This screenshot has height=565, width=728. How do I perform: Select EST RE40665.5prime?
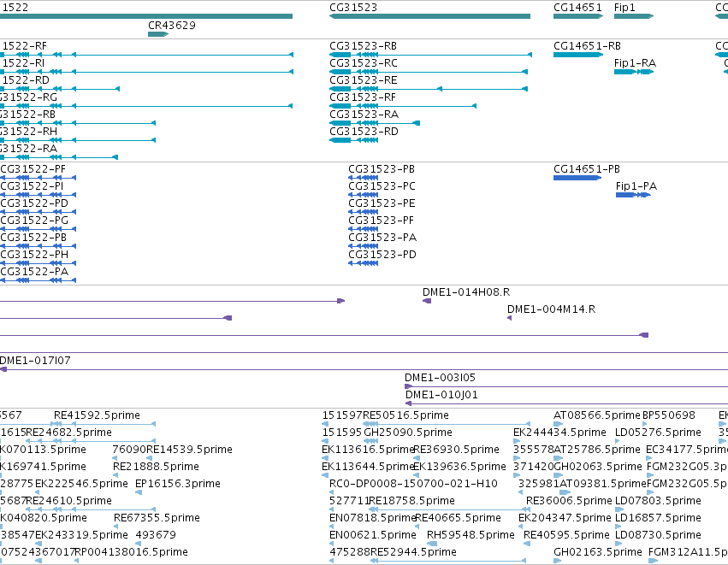tap(458, 518)
